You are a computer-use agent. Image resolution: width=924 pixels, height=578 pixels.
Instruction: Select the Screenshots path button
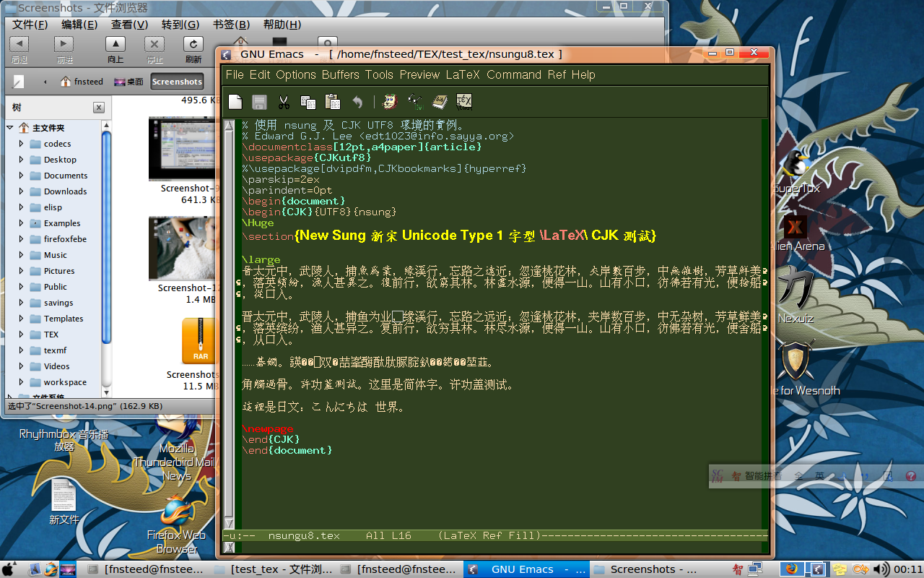click(x=177, y=82)
